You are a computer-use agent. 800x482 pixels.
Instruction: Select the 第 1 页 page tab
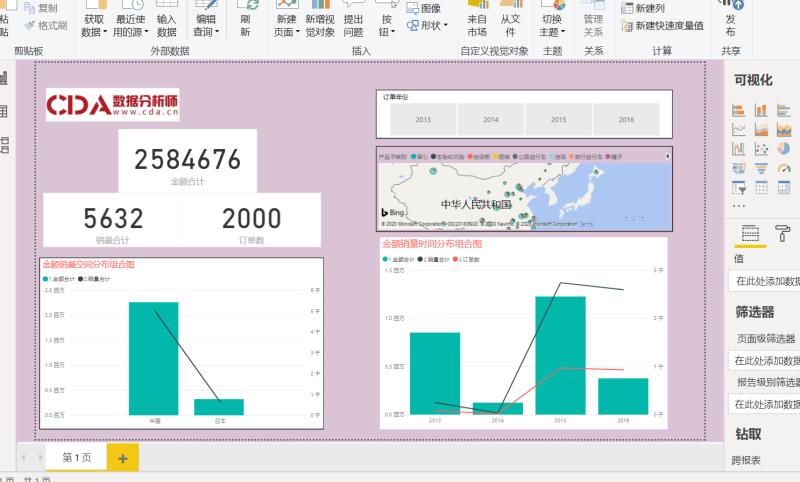click(x=77, y=457)
